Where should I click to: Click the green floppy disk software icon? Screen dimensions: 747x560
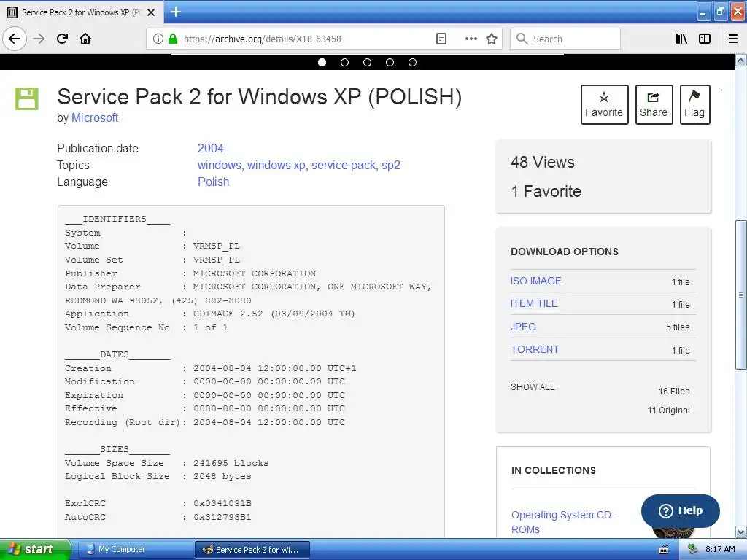tap(27, 98)
